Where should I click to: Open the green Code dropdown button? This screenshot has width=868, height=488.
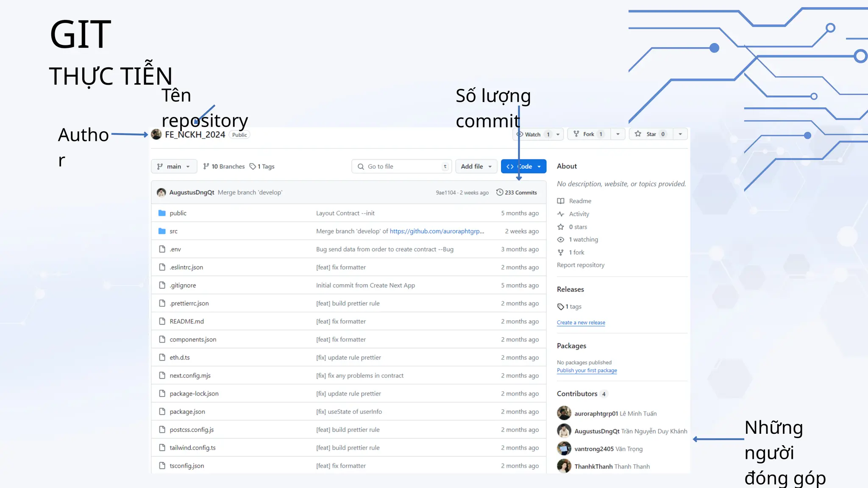pos(523,166)
